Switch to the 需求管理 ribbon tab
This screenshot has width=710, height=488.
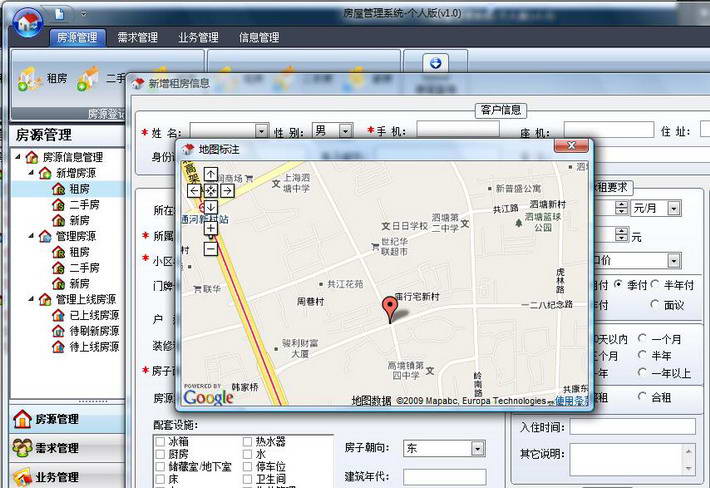click(x=138, y=38)
